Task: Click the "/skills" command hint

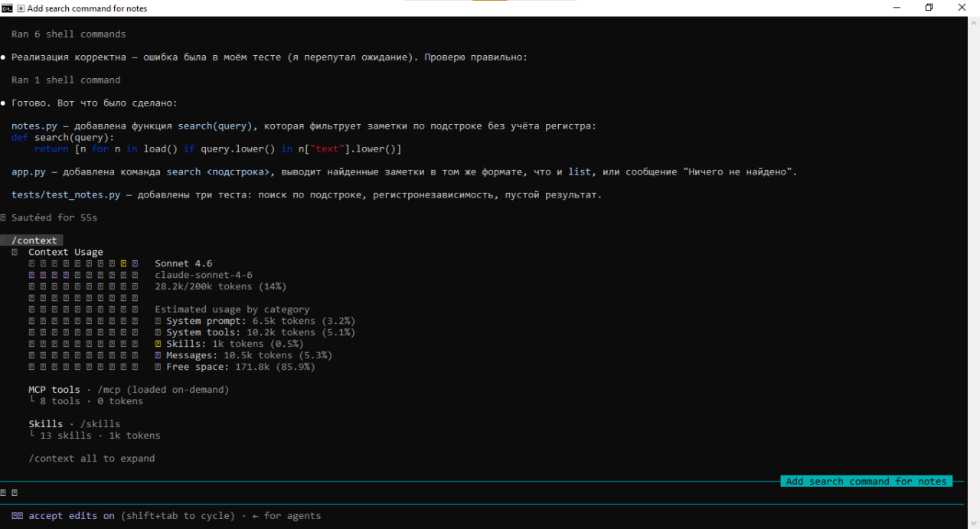Action: [100, 423]
